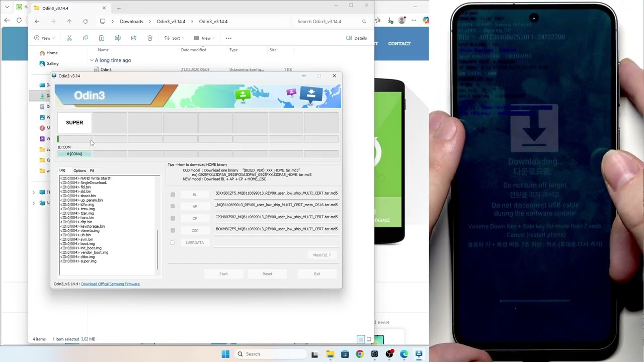The width and height of the screenshot is (644, 362).
Task: Select the Odin3 file row in Explorer
Action: tap(194, 69)
